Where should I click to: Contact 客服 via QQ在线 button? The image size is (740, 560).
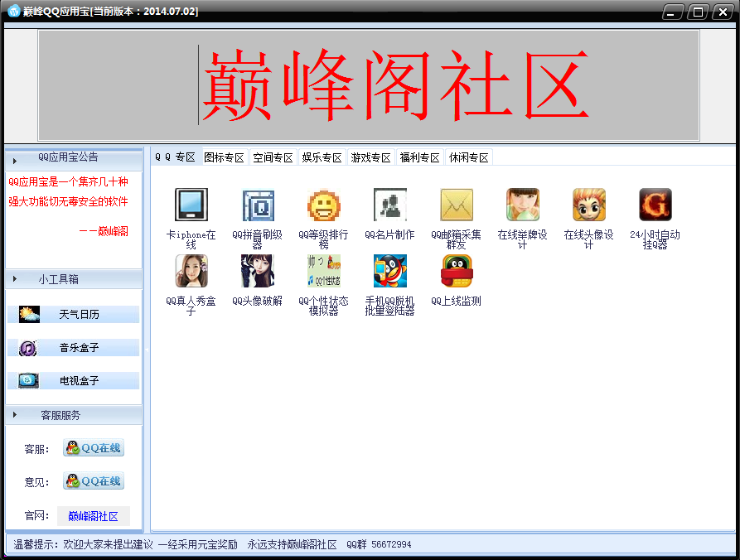tap(94, 447)
